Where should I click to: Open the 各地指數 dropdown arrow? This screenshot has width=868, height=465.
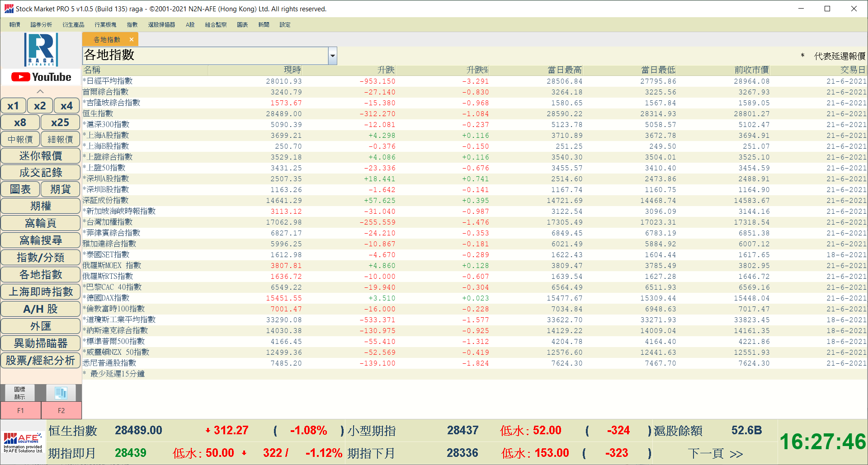tap(333, 56)
